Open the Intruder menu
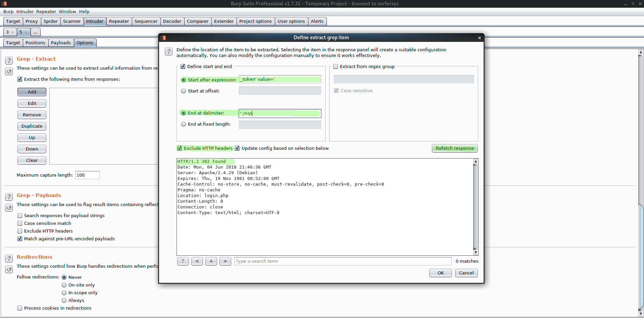 coord(25,11)
